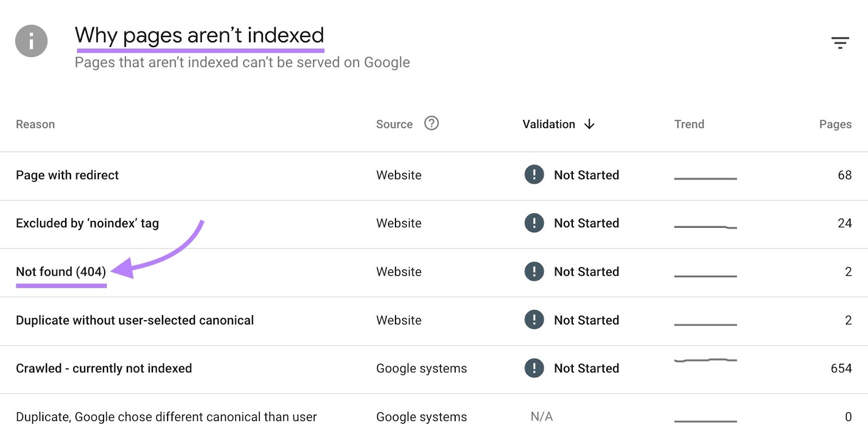The image size is (868, 439).
Task: Click the exclamation icon for Duplicate without user-selected canonical
Action: click(x=534, y=320)
